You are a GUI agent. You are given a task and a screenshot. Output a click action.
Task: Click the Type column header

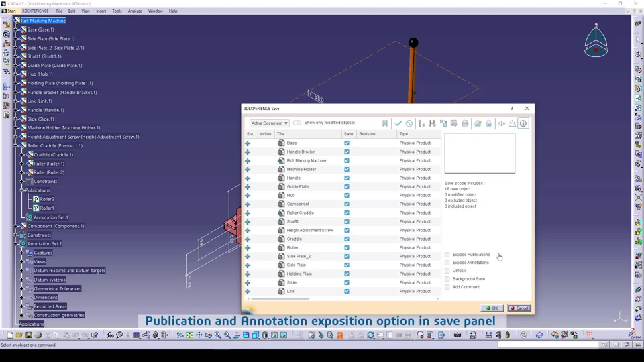[419, 134]
